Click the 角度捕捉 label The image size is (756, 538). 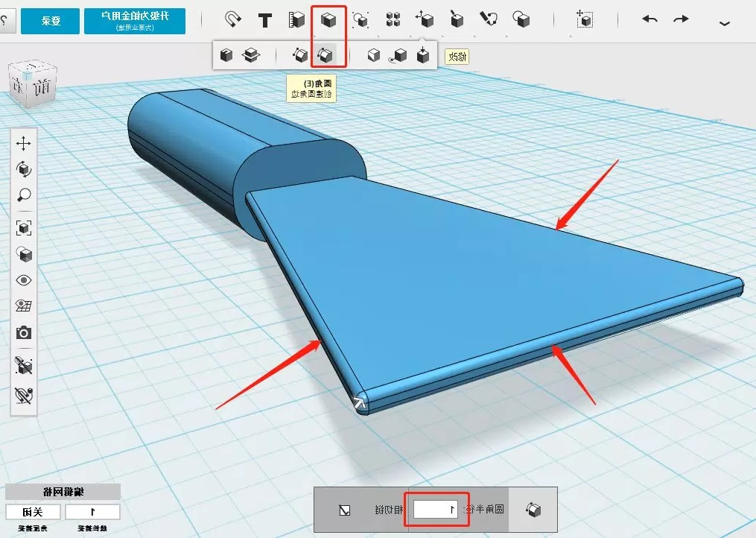point(33,528)
